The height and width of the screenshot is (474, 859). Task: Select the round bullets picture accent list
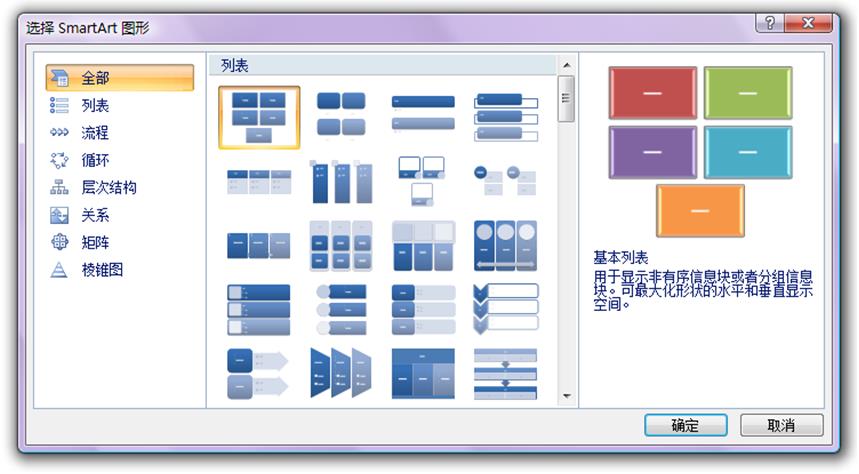click(505, 181)
